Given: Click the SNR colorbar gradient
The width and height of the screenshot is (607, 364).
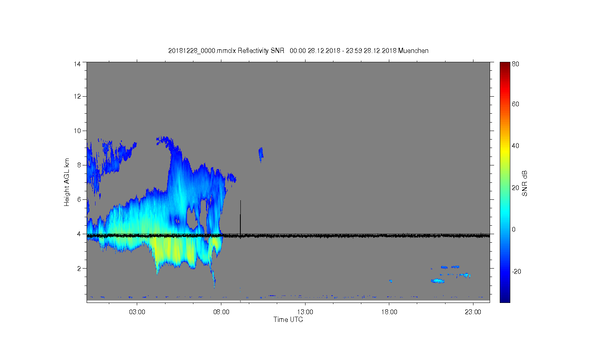Looking at the screenshot, I should point(505,182).
